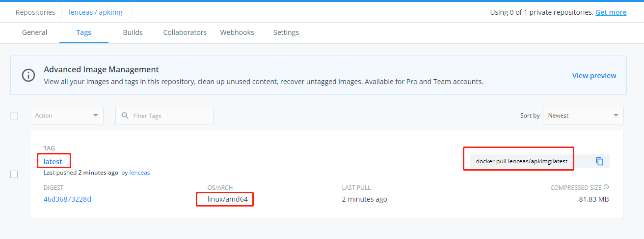Viewport: 644px width, 239px height.
Task: Click the compressed size info icon
Action: pos(606,187)
